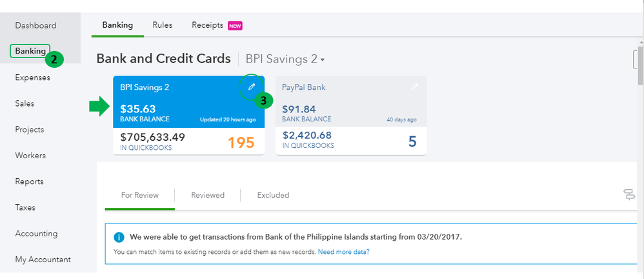Navigate to Reports in the sidebar

click(29, 181)
